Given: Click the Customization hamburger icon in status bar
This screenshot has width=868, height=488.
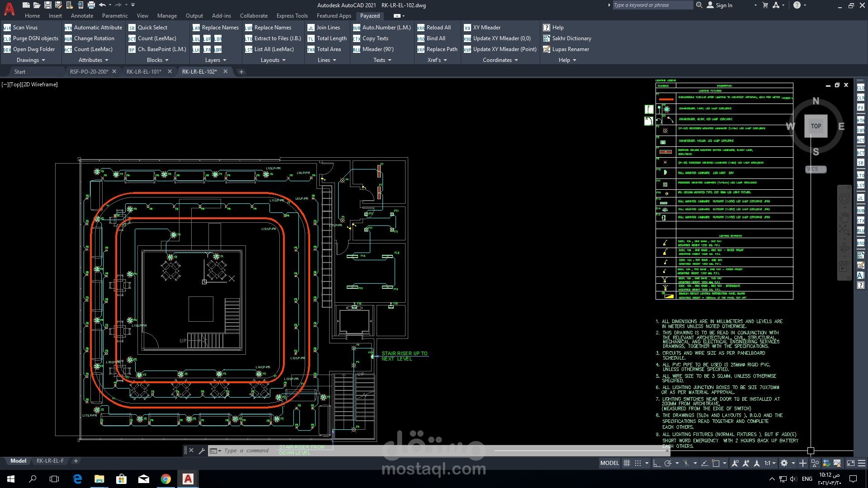Looking at the screenshot, I should [x=862, y=463].
